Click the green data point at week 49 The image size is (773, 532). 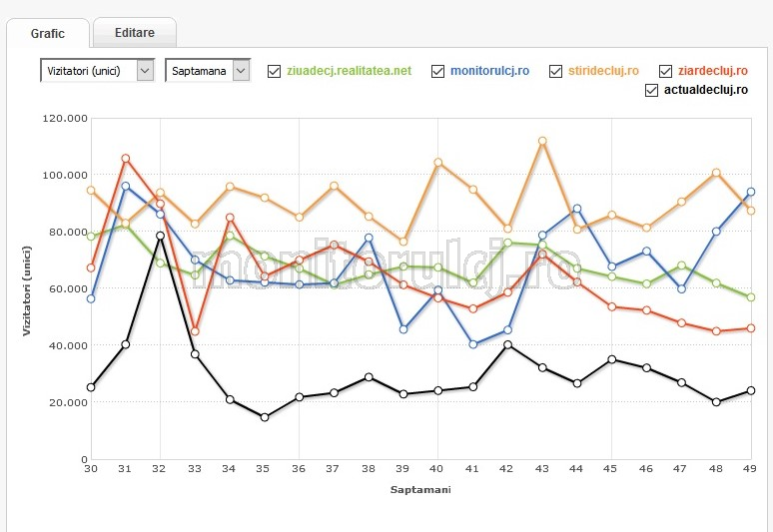click(751, 297)
